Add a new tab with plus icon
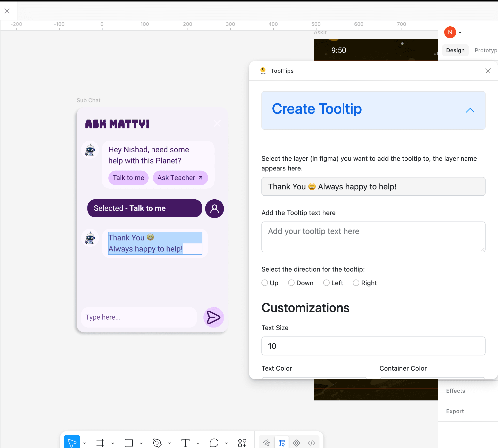 click(x=27, y=11)
